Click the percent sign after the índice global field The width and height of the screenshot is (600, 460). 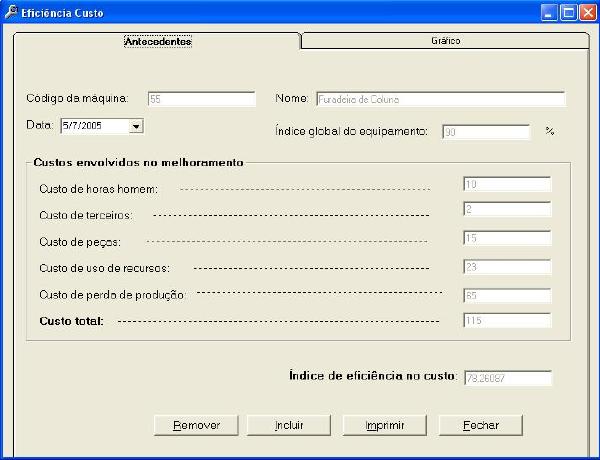pos(550,131)
